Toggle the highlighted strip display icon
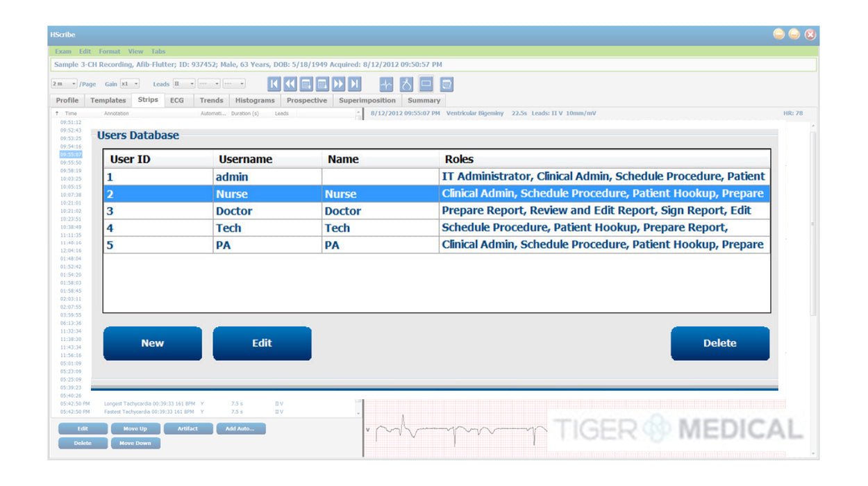This screenshot has height=486, width=868. (x=425, y=83)
